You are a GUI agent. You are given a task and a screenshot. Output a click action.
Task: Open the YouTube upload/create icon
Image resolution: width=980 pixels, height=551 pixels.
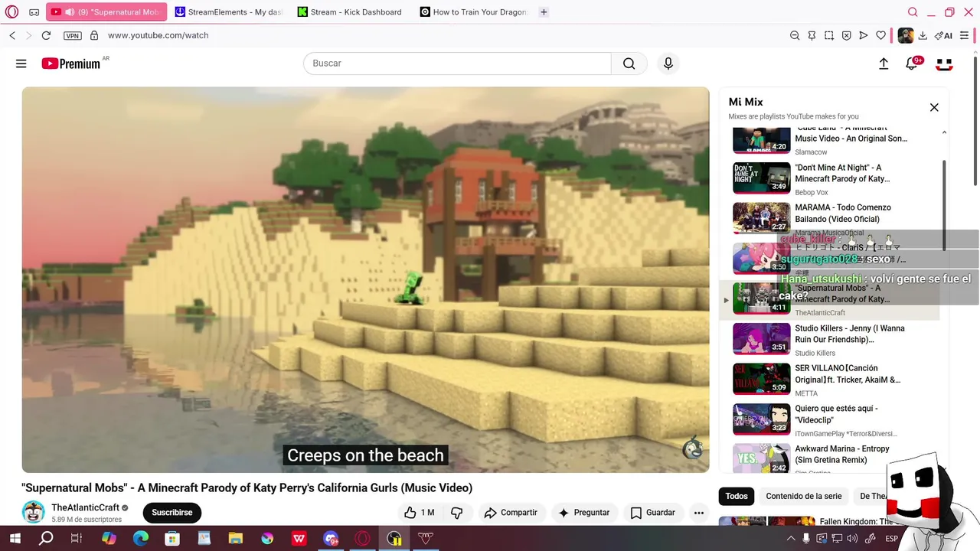884,64
